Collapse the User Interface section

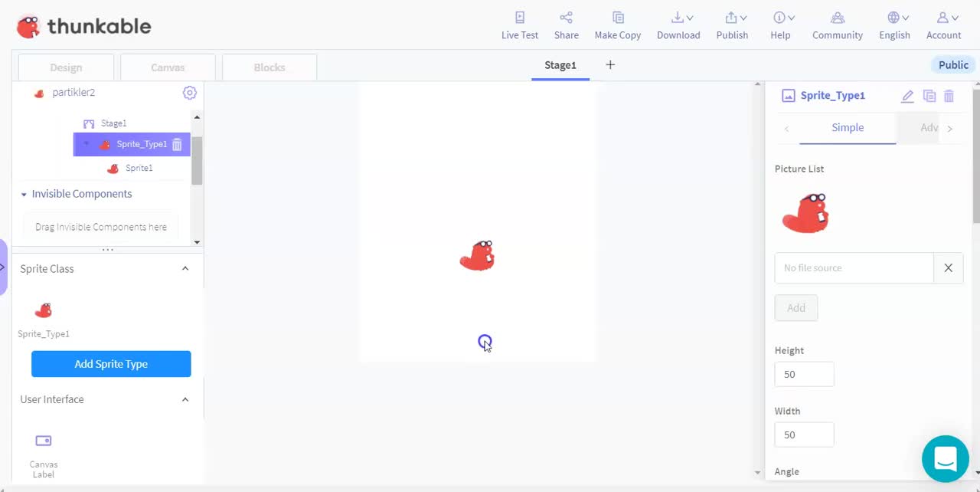tap(185, 399)
